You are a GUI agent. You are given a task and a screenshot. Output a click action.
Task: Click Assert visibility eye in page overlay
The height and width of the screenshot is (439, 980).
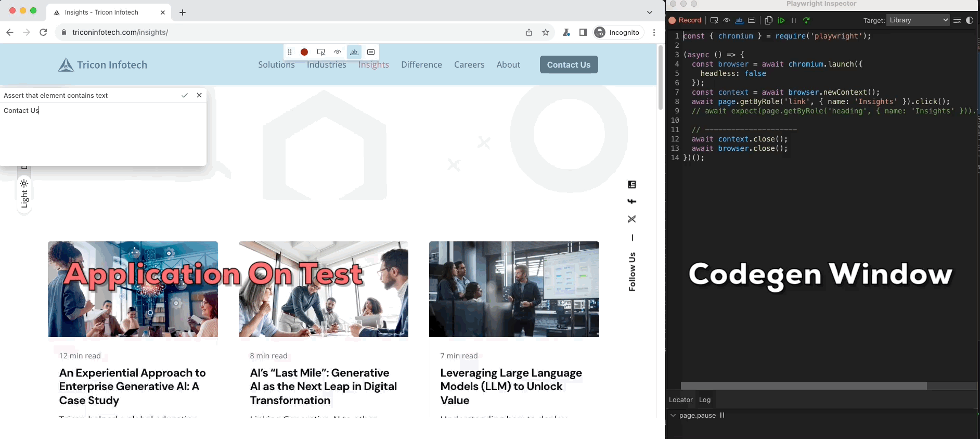pyautogui.click(x=338, y=52)
